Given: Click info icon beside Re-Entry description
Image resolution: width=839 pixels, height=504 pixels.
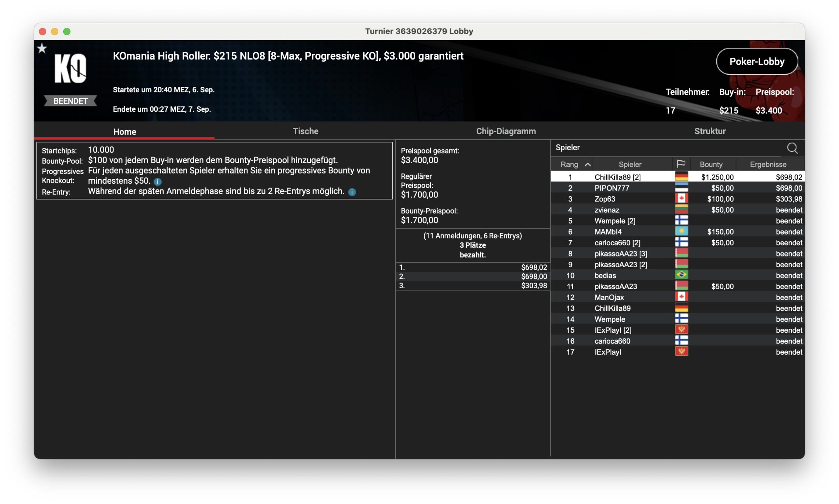Looking at the screenshot, I should 352,192.
